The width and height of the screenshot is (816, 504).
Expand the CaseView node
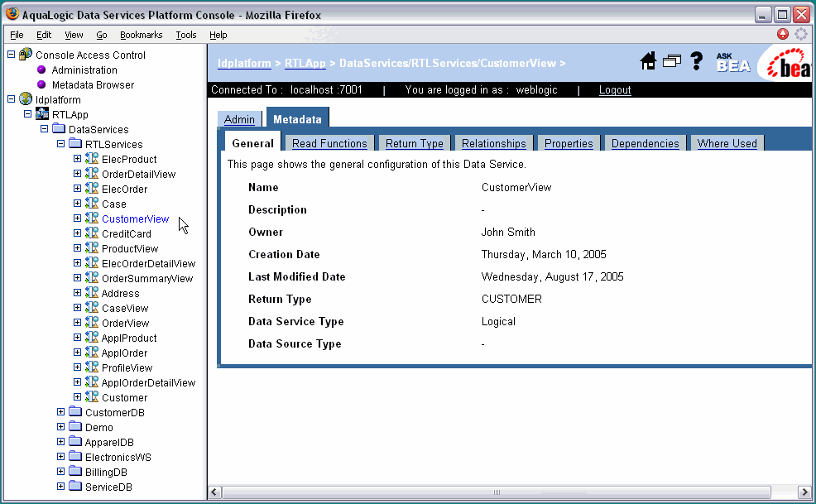coord(78,308)
